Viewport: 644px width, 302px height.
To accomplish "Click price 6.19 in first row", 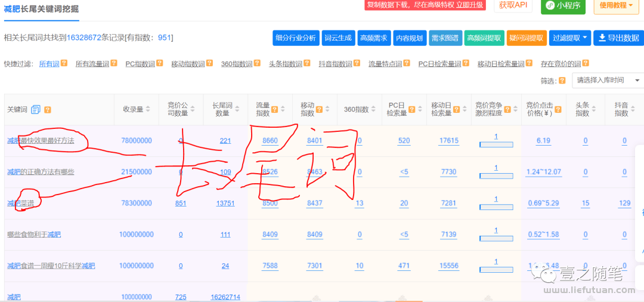I will [543, 141].
